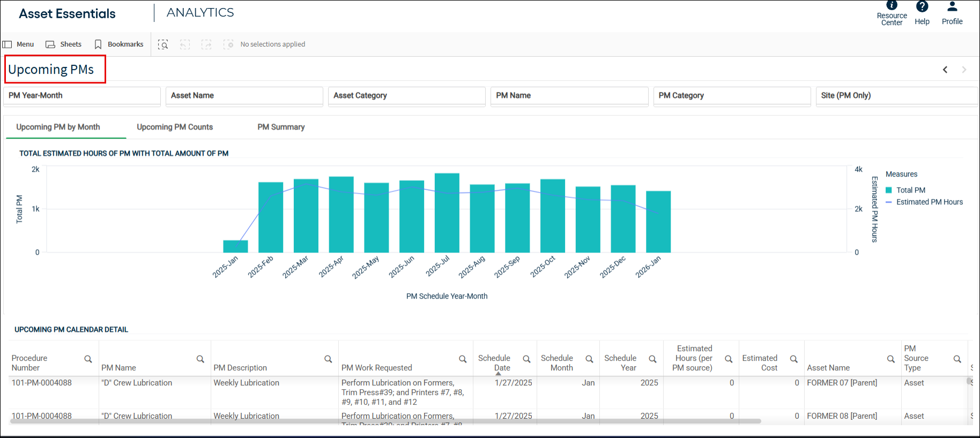This screenshot has width=980, height=438.
Task: Click search icon in Schedule Date column
Action: tap(526, 359)
